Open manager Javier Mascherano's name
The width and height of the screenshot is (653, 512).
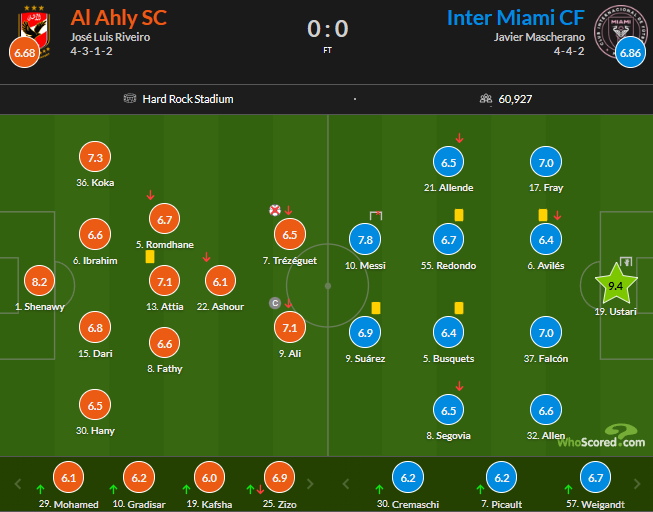click(540, 38)
